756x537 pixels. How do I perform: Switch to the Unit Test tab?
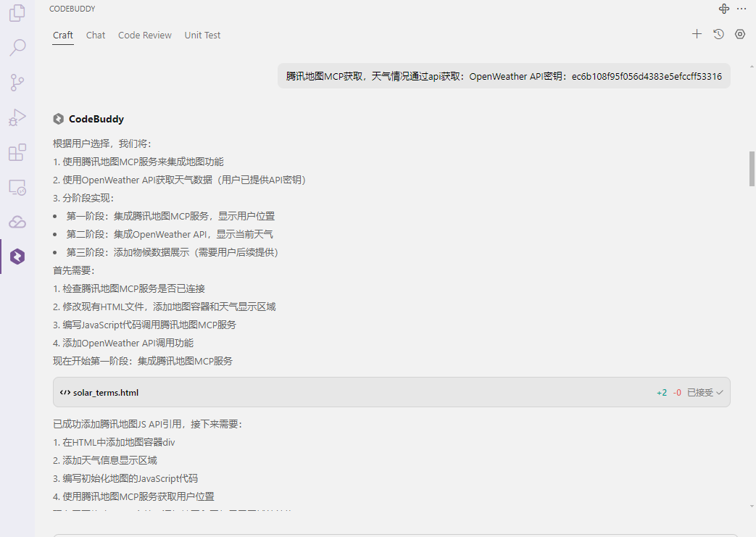pos(202,36)
